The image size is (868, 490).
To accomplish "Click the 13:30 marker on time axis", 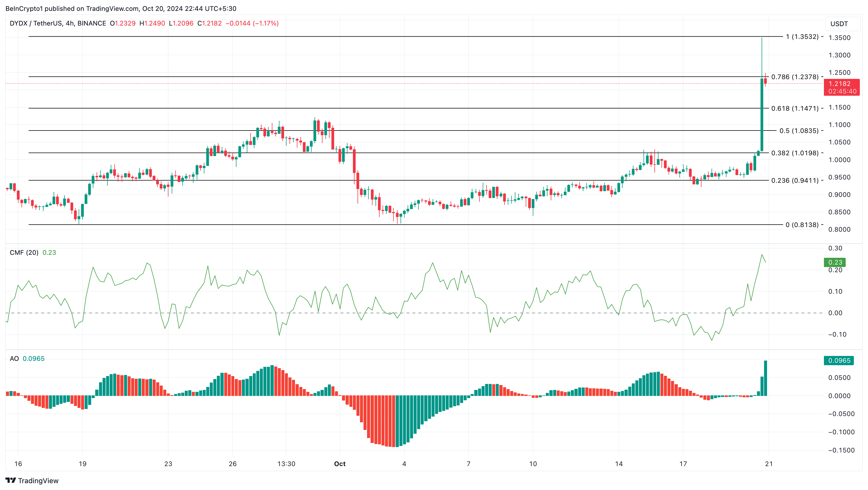I will [286, 464].
